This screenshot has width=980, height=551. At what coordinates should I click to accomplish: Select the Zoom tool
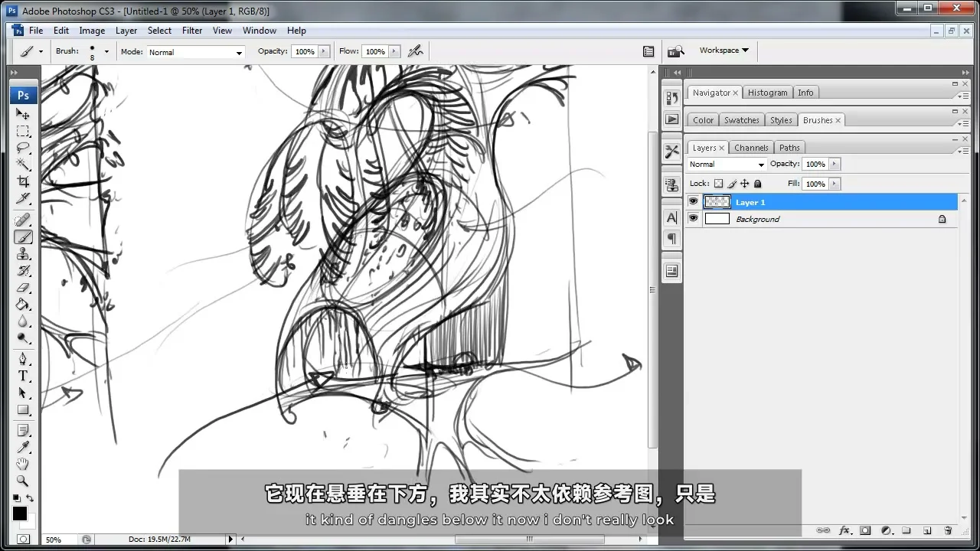[23, 481]
